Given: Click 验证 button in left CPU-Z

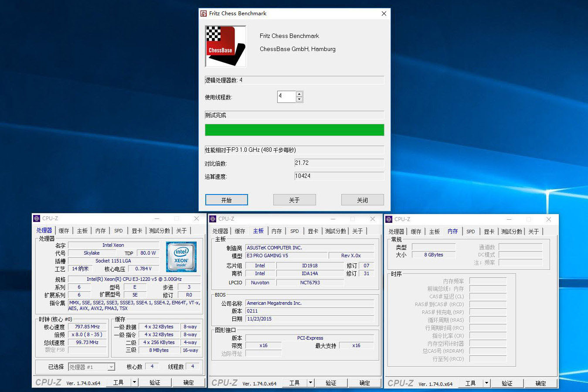Looking at the screenshot, I should click(155, 382).
